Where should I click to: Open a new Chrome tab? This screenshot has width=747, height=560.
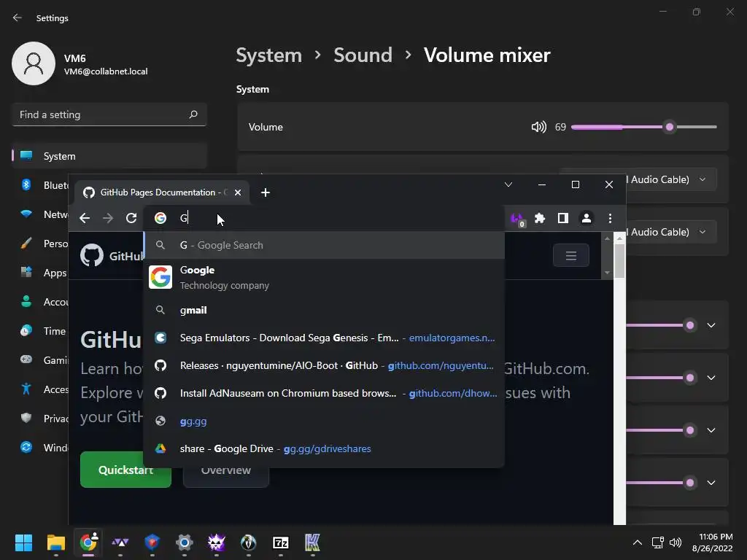click(266, 192)
